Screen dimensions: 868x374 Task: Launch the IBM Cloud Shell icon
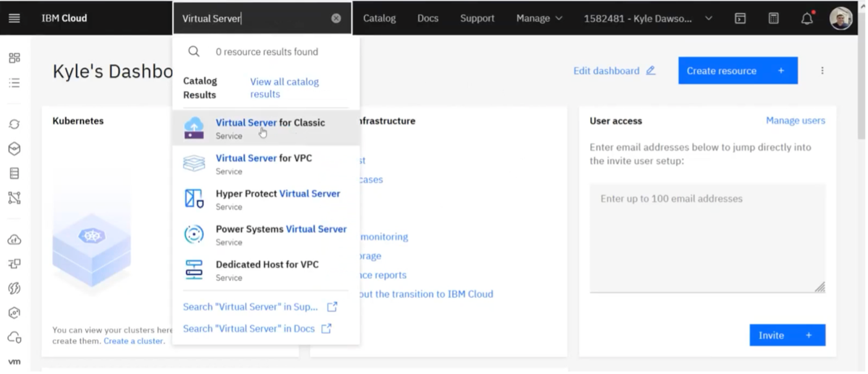click(740, 19)
